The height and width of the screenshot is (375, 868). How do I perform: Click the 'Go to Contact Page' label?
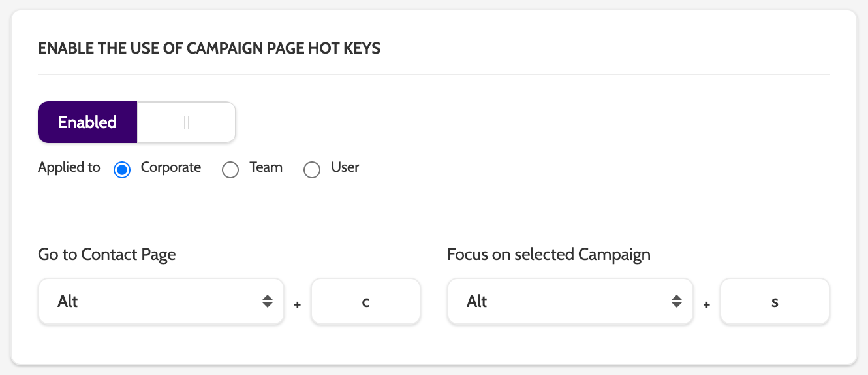107,254
